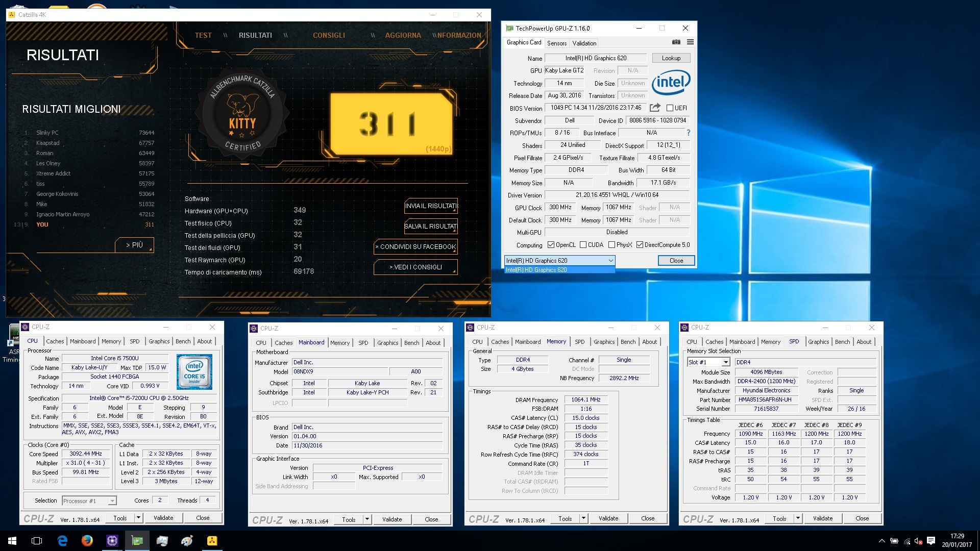This screenshot has width=980, height=551.
Task: Click CONDIVIDI SU FACEBOOK button
Action: (416, 246)
